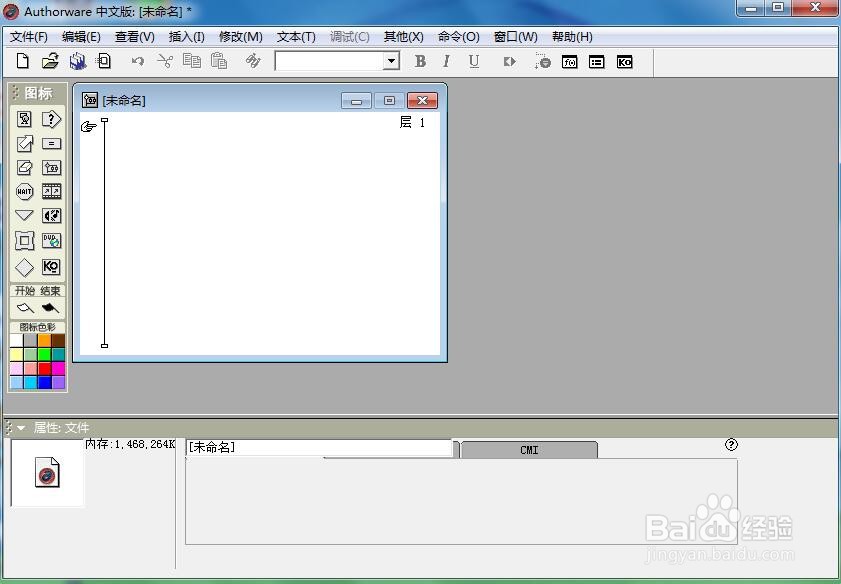Screen dimensions: 841x584
Task: Select the Display icon in the icon palette
Action: pyautogui.click(x=24, y=119)
